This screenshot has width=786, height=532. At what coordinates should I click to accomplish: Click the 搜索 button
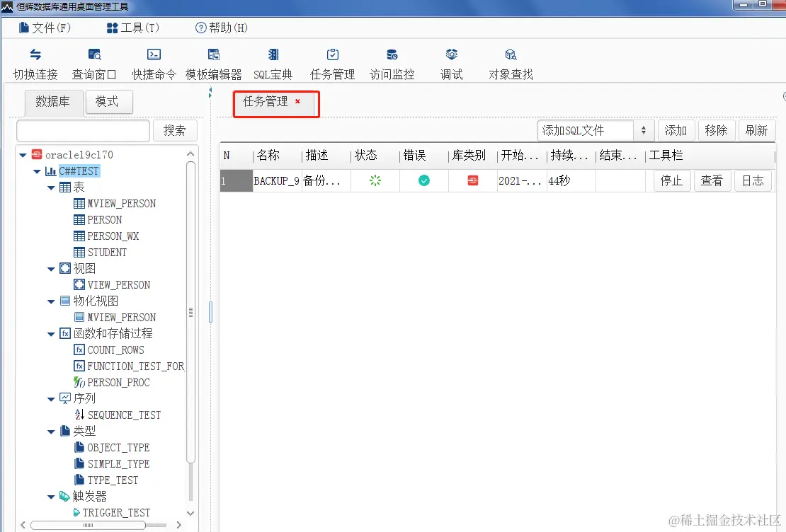coord(174,130)
